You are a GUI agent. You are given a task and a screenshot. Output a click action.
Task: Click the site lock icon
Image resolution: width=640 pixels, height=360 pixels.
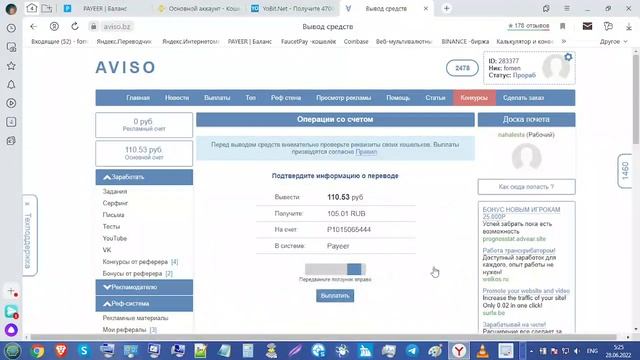point(93,27)
